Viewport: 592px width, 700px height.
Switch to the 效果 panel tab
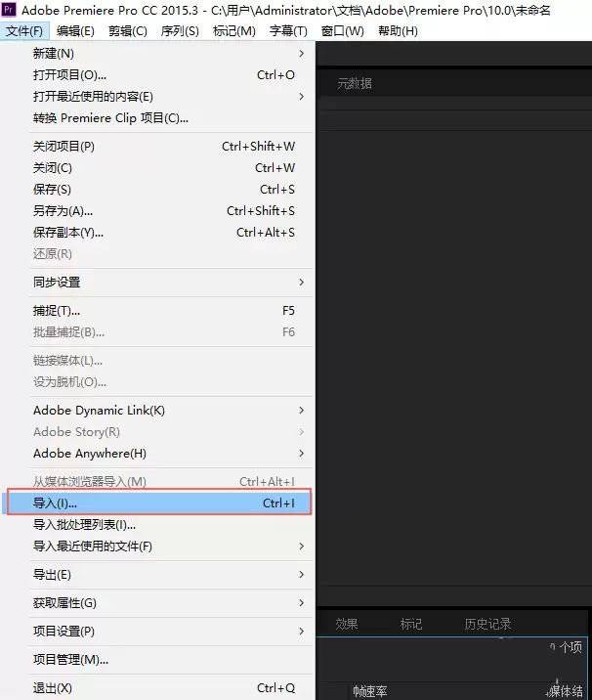click(347, 624)
